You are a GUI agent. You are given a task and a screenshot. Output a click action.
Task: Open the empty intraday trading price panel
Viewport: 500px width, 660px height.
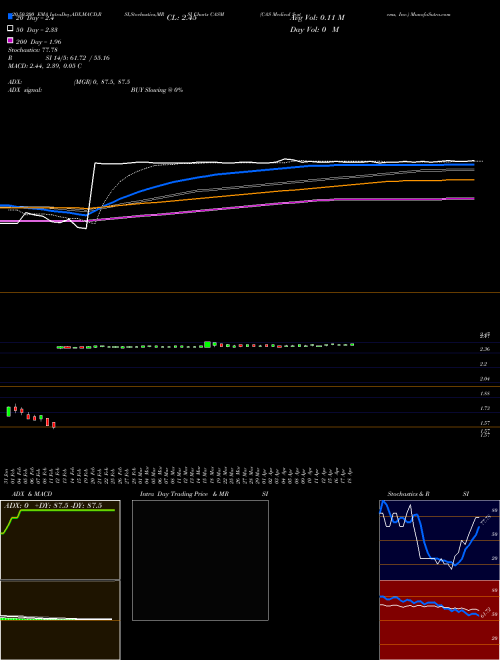pos(200,560)
